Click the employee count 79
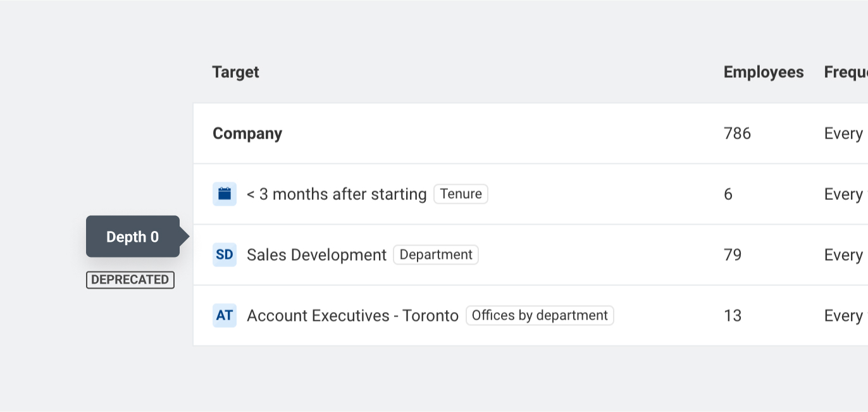Image resolution: width=868 pixels, height=412 pixels. [x=732, y=254]
